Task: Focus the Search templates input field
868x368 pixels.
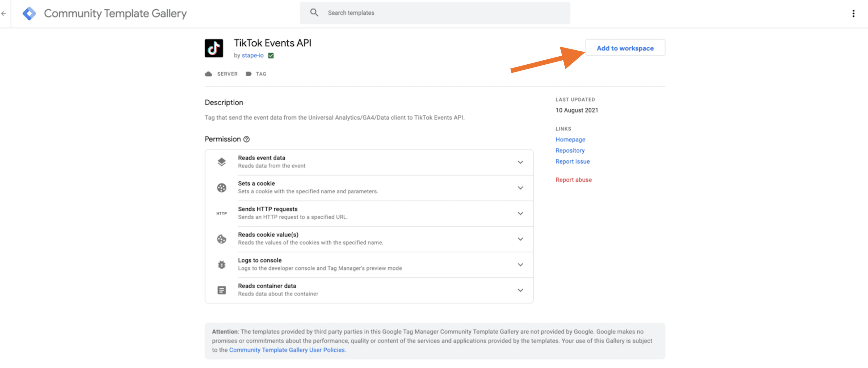Action: pos(435,13)
